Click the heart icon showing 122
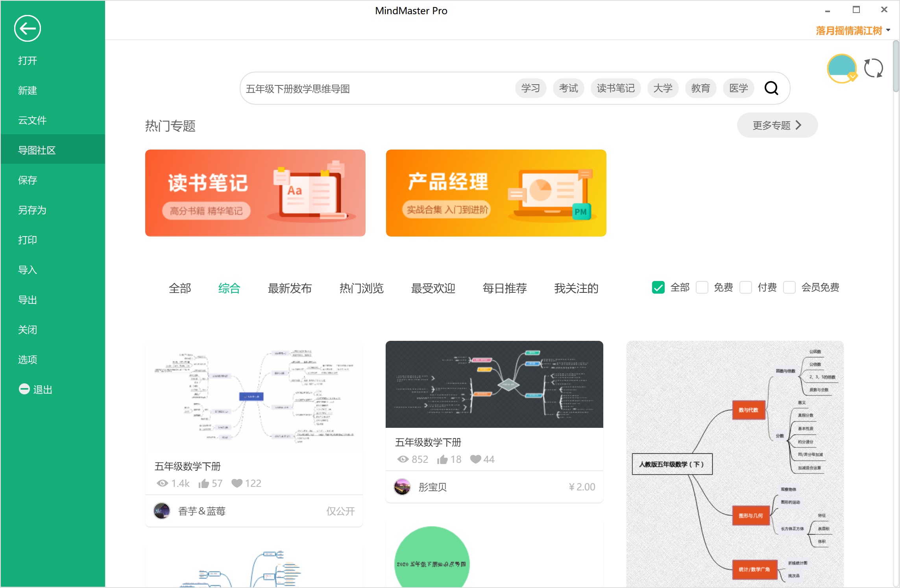This screenshot has height=588, width=900. click(237, 483)
